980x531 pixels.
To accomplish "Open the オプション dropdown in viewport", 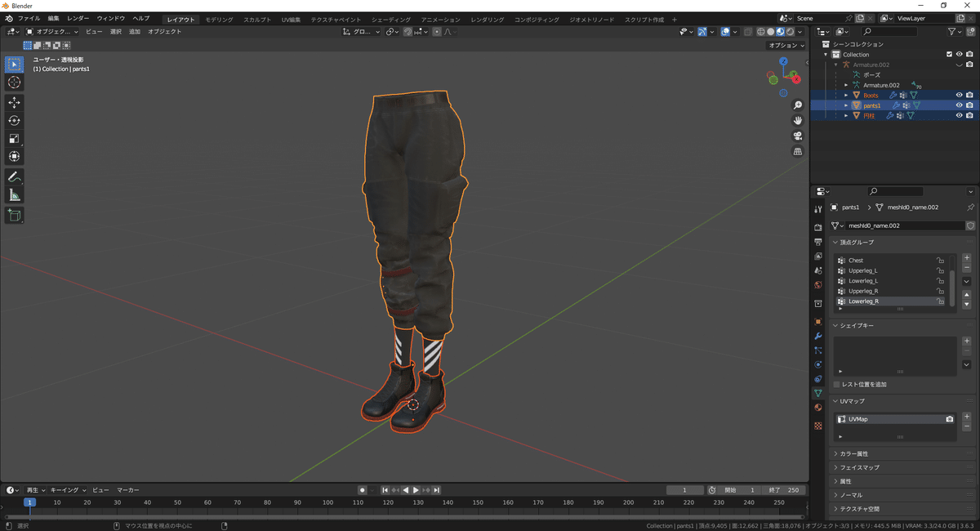I will click(x=787, y=46).
